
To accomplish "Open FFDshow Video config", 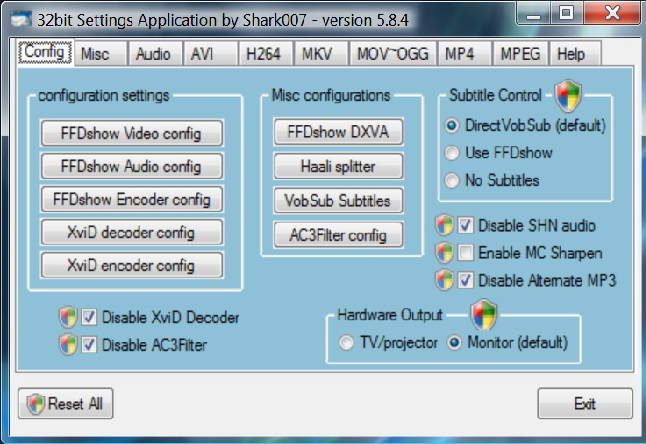I will (131, 134).
